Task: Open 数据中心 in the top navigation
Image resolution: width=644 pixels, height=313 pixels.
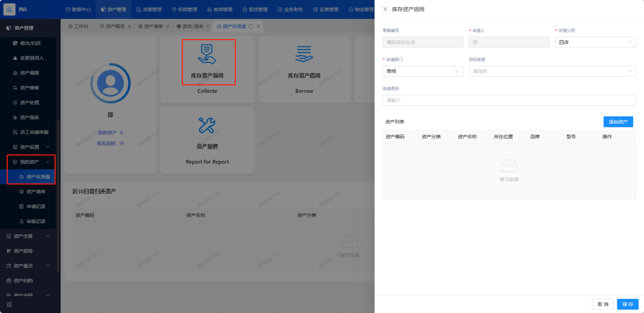Action: coord(78,9)
